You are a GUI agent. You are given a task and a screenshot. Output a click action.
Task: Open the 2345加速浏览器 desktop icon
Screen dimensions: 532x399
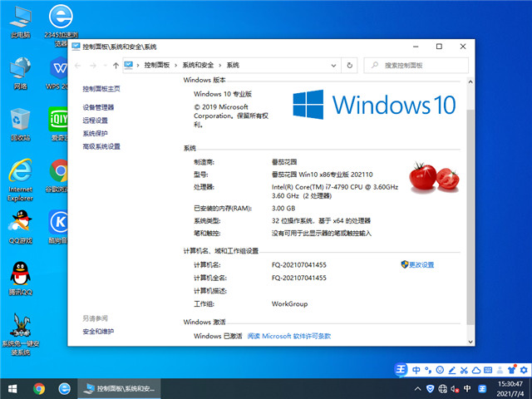pos(61,26)
